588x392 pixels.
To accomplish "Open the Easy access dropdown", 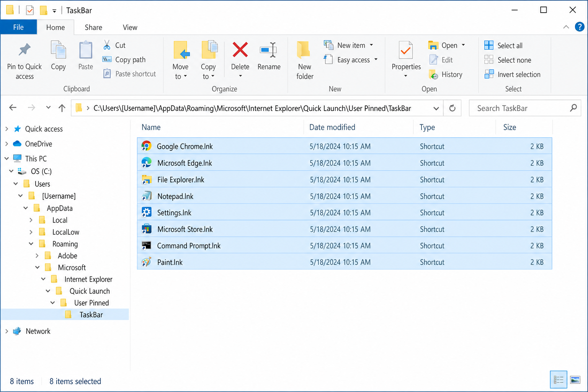I will coord(376,59).
